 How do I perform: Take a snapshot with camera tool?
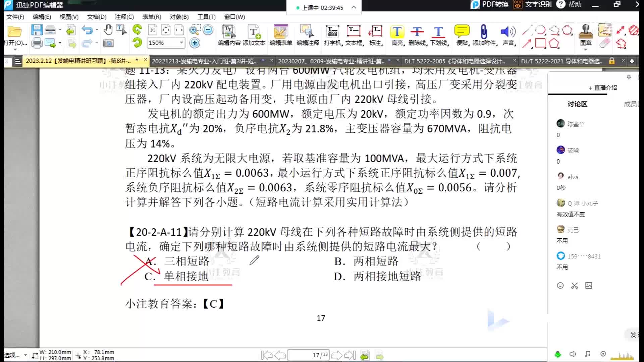(108, 43)
